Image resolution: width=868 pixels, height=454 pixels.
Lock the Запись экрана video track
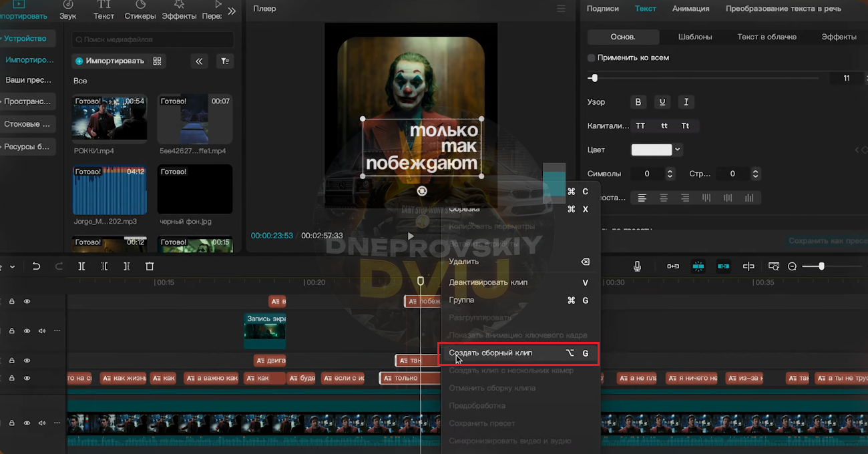(x=11, y=330)
